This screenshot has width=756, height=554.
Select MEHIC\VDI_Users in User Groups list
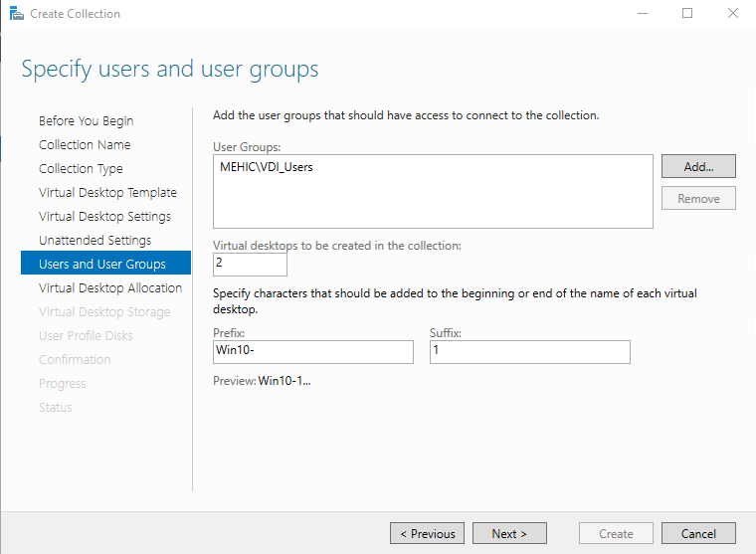pyautogui.click(x=267, y=168)
